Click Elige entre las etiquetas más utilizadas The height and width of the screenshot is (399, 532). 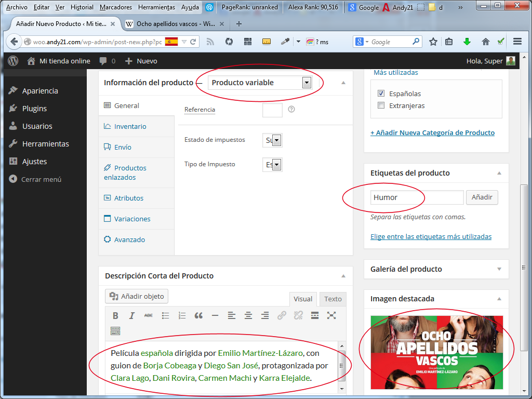pos(431,236)
